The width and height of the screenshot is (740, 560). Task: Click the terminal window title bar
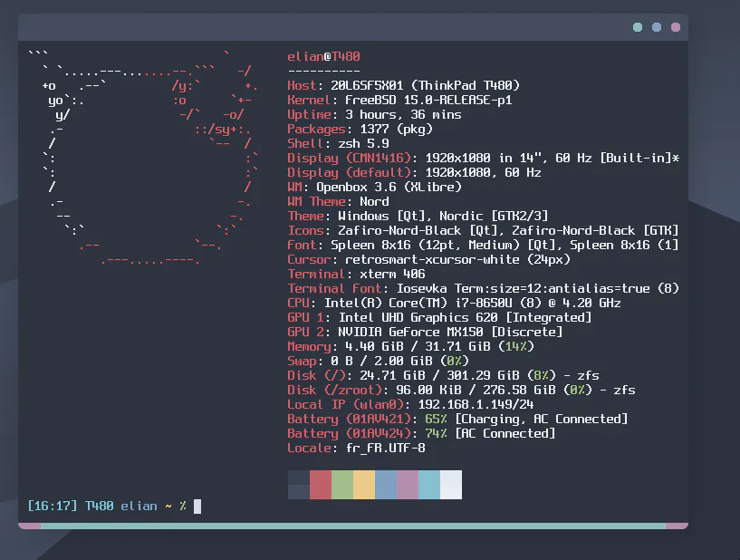click(x=353, y=27)
